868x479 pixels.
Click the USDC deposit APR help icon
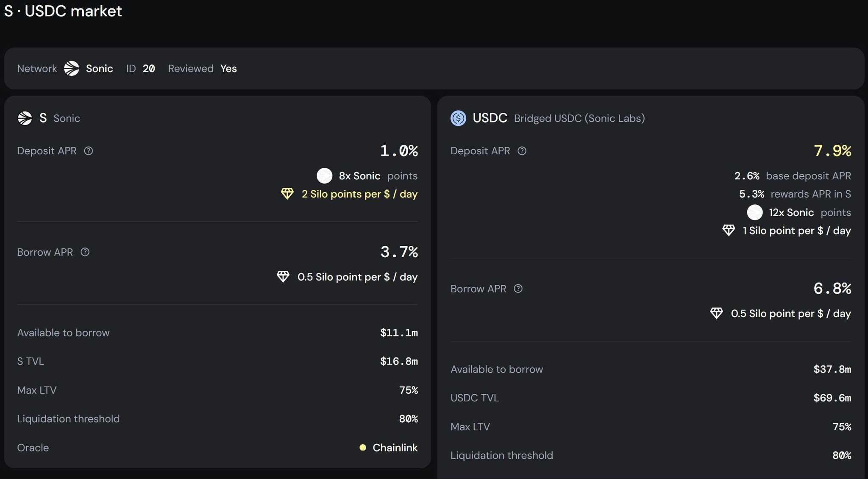coord(522,151)
